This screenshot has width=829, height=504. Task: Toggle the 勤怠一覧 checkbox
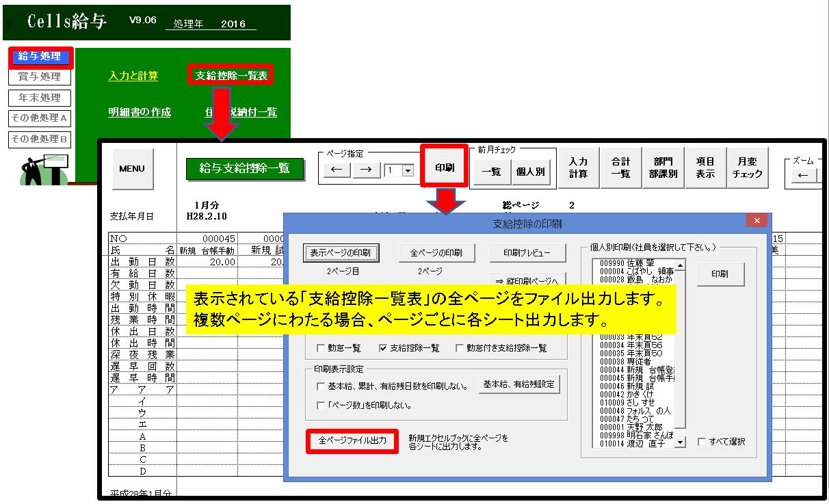[x=321, y=348]
